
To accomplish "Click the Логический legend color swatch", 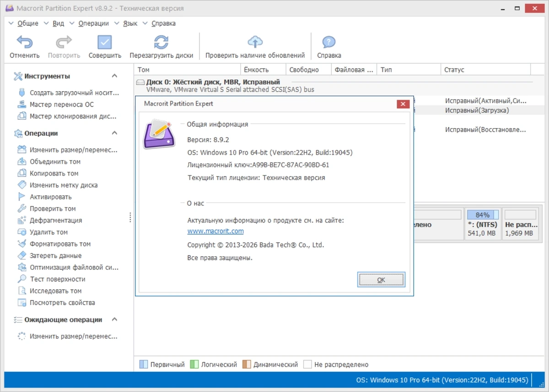I will 194,365.
